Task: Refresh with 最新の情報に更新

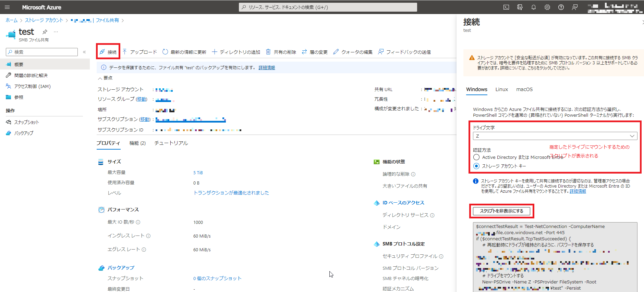Action: pos(184,52)
